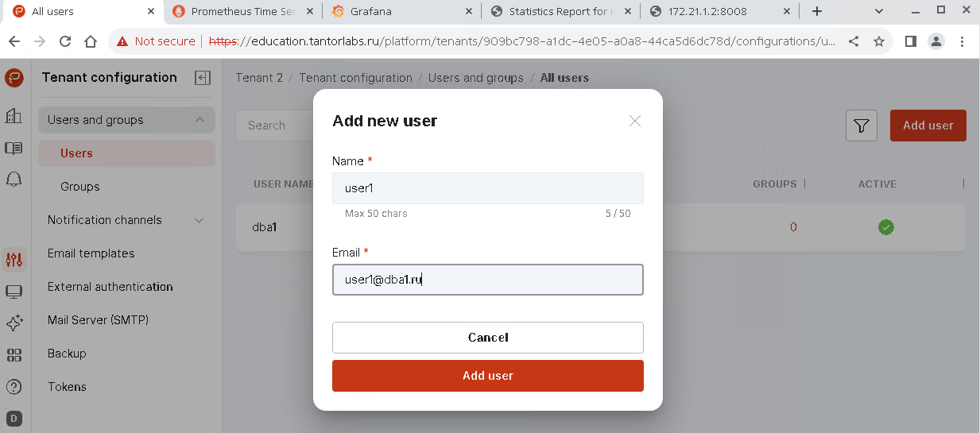Click the bell notifications sidebar icon
980x433 pixels.
(x=14, y=180)
